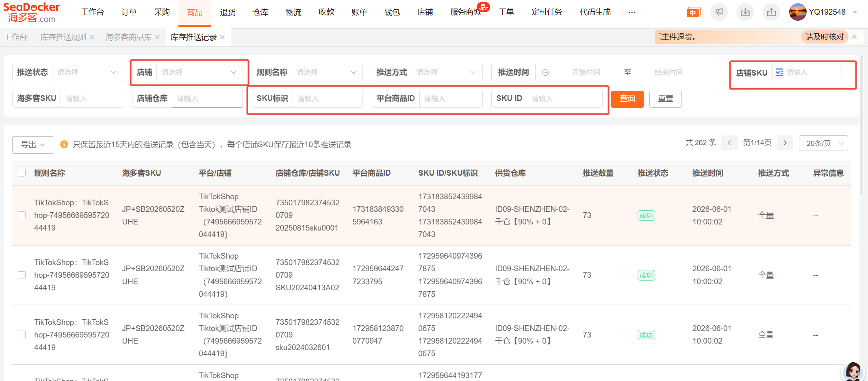Dismiss the orange notice banner
Viewport: 868px width, 381px height.
click(855, 37)
